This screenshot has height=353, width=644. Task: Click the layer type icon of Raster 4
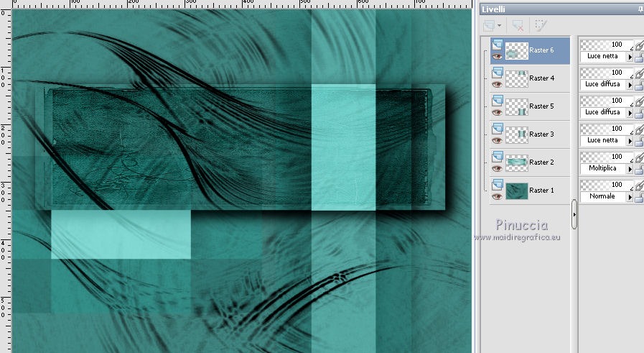[498, 73]
